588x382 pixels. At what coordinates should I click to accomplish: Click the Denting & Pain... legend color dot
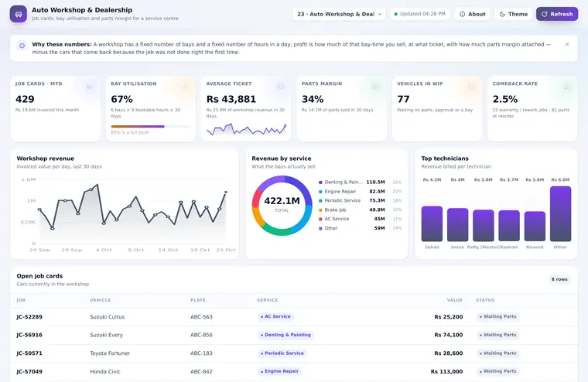pyautogui.click(x=320, y=182)
